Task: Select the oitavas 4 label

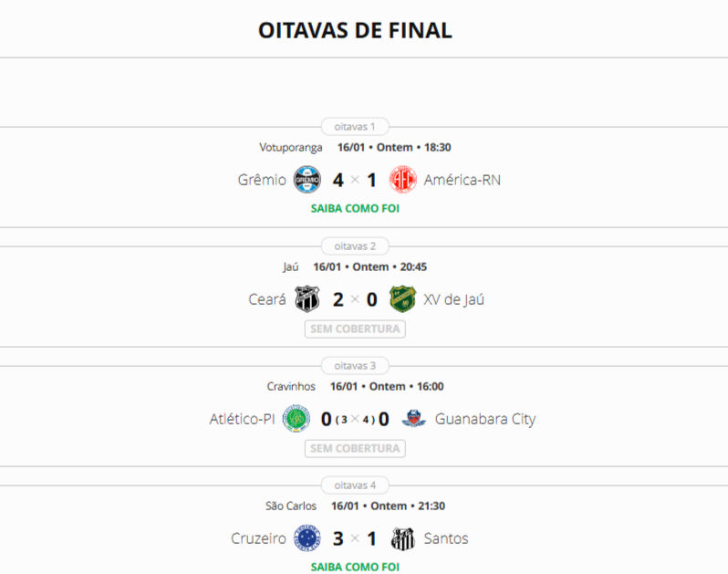Action: [355, 485]
